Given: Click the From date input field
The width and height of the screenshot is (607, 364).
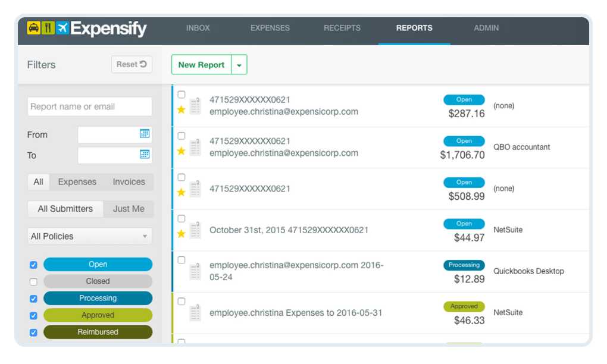Looking at the screenshot, I should click(x=115, y=134).
